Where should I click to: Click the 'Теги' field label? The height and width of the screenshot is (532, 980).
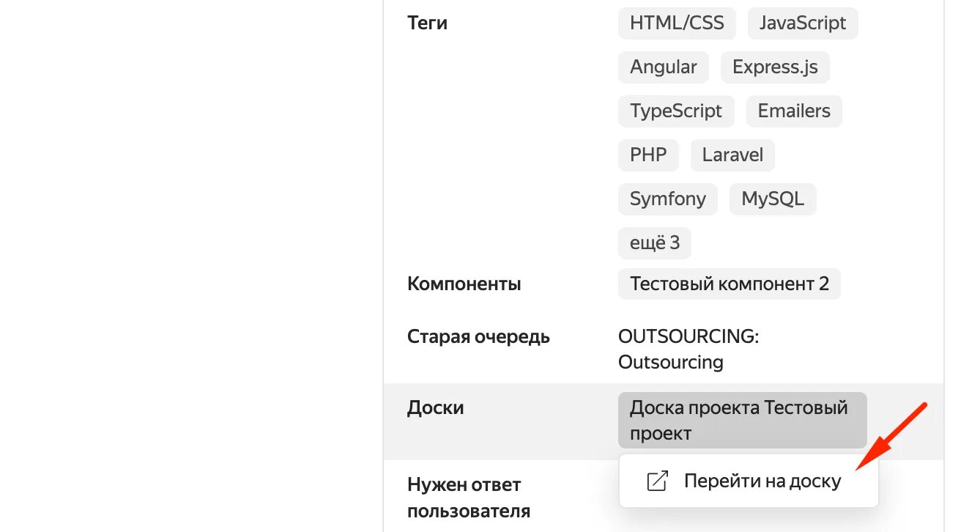click(427, 23)
